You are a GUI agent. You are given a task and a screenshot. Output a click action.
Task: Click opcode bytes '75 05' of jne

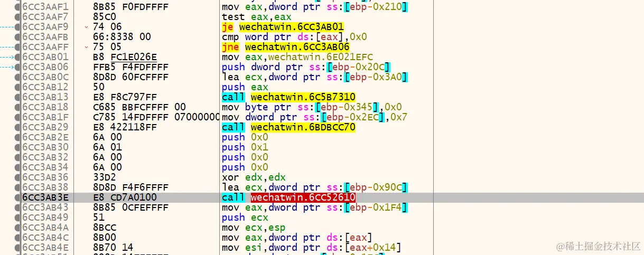107,47
